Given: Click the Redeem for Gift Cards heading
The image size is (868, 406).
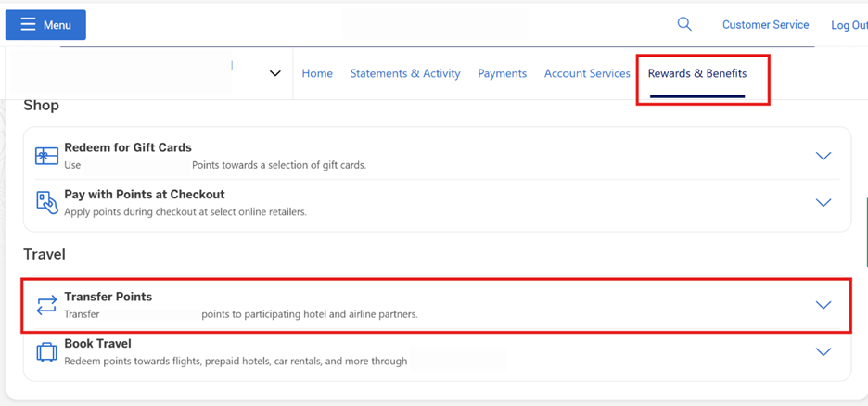Looking at the screenshot, I should pyautogui.click(x=128, y=147).
